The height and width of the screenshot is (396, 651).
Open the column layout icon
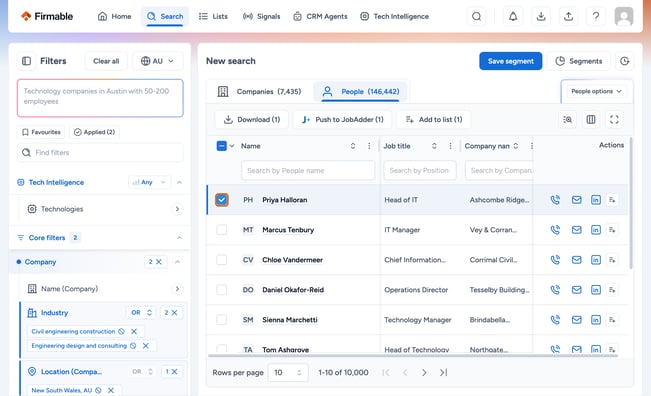tap(591, 120)
